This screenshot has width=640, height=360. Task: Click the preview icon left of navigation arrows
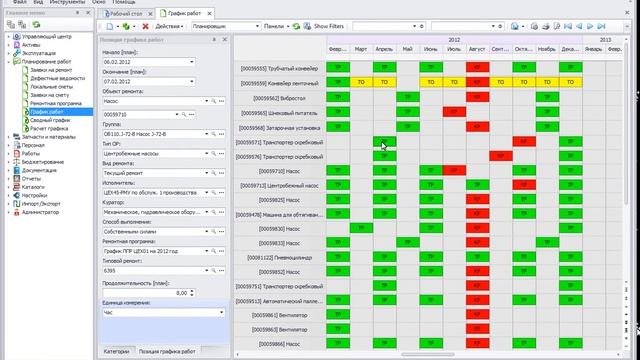[557, 26]
